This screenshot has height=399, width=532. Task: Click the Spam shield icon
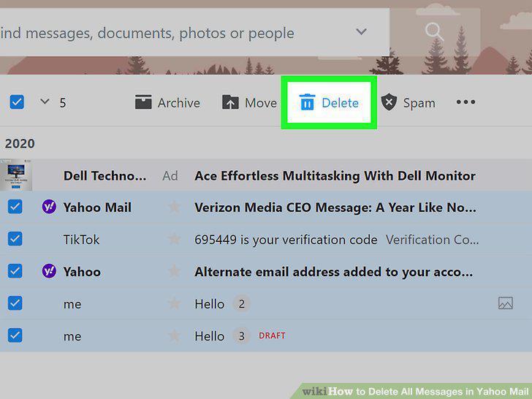pos(389,102)
